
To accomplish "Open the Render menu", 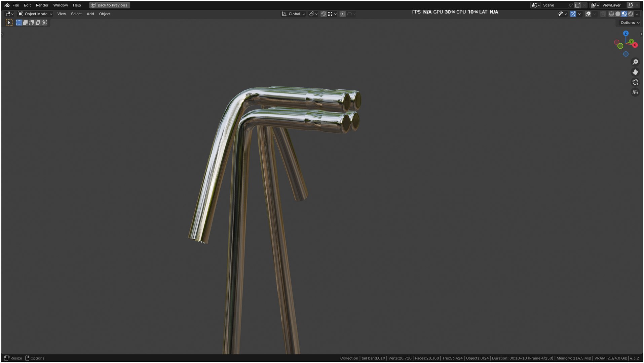I will [42, 5].
